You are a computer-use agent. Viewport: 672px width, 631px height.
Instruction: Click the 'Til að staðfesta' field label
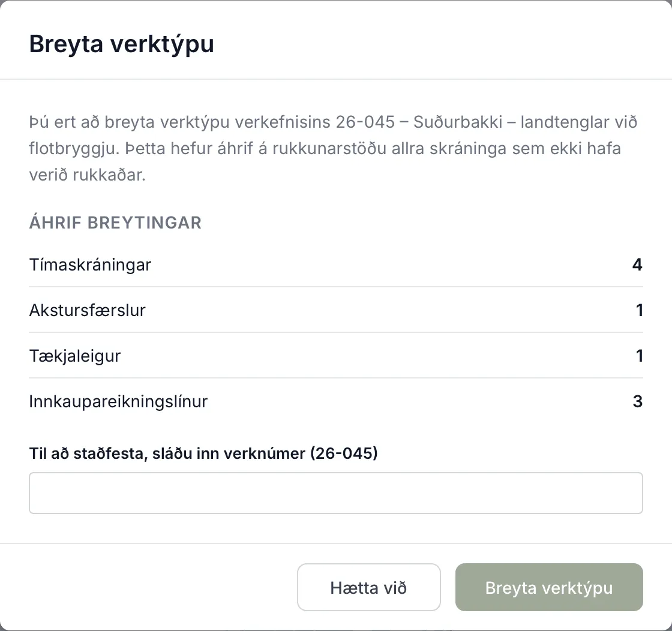pyautogui.click(x=203, y=453)
